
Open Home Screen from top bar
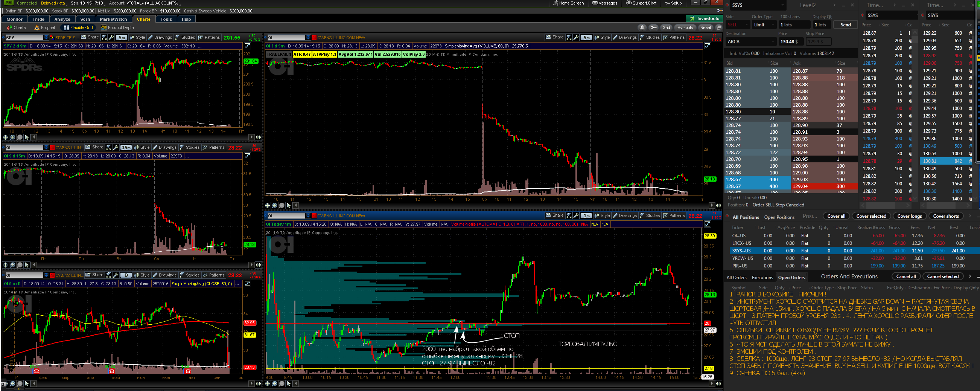click(x=568, y=3)
